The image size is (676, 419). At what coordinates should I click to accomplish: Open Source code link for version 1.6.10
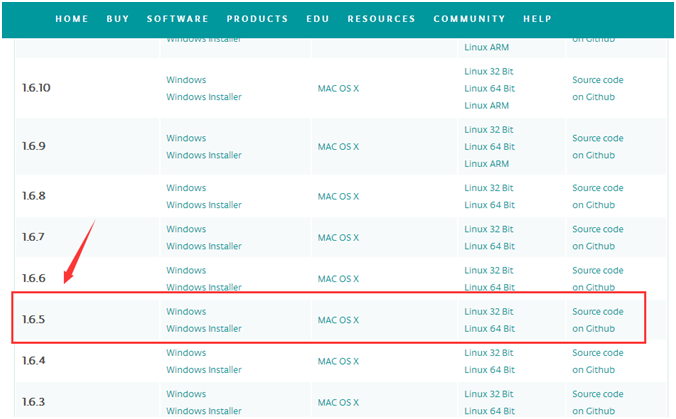(x=598, y=80)
